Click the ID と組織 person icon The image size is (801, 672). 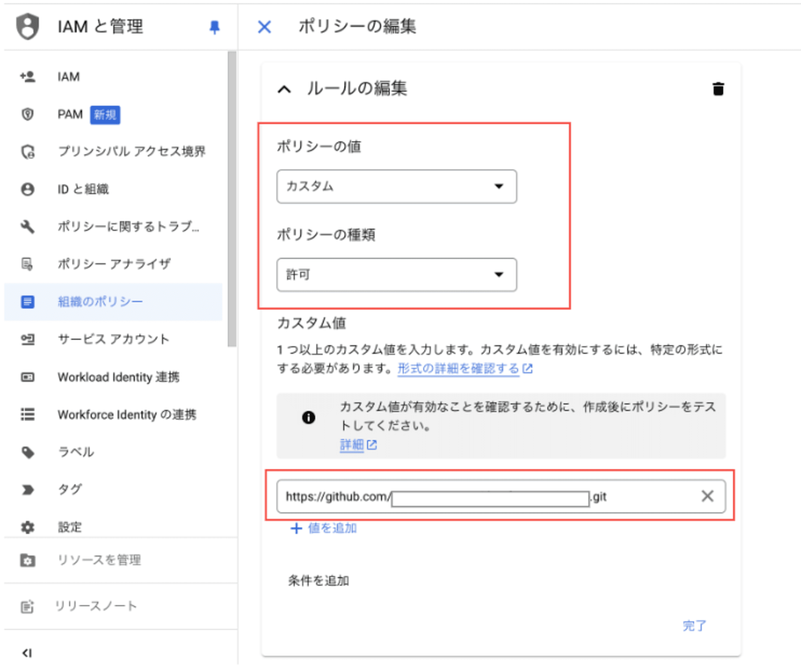(x=28, y=189)
